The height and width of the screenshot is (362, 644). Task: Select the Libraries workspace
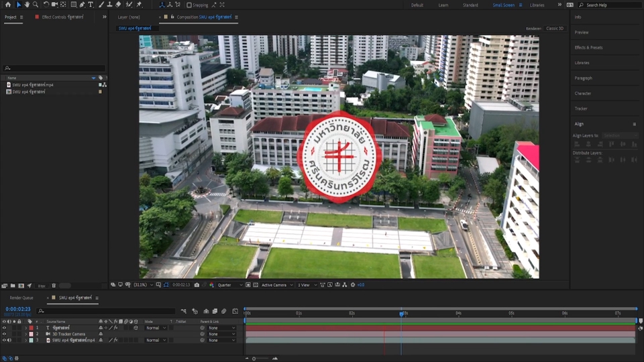537,5
